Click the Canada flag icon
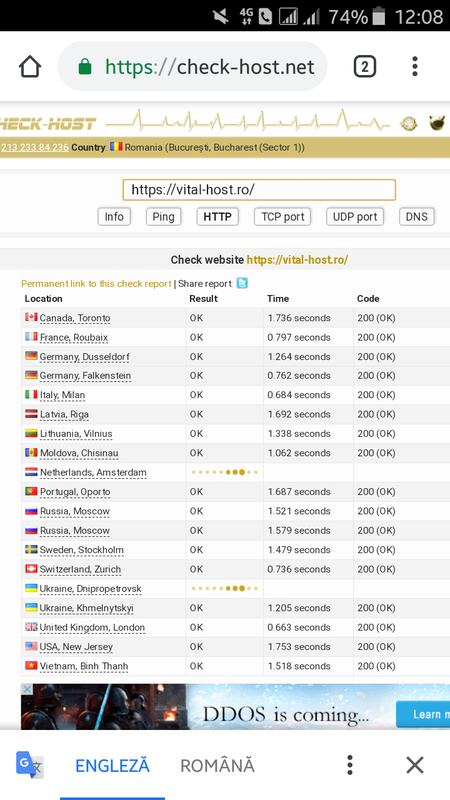Image resolution: width=450 pixels, height=800 pixels. pos(31,317)
